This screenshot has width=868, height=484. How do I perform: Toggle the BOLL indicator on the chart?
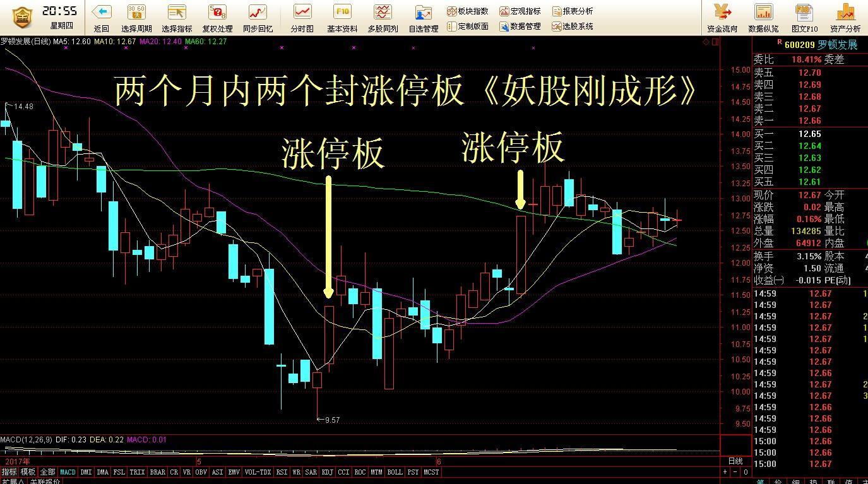[393, 471]
